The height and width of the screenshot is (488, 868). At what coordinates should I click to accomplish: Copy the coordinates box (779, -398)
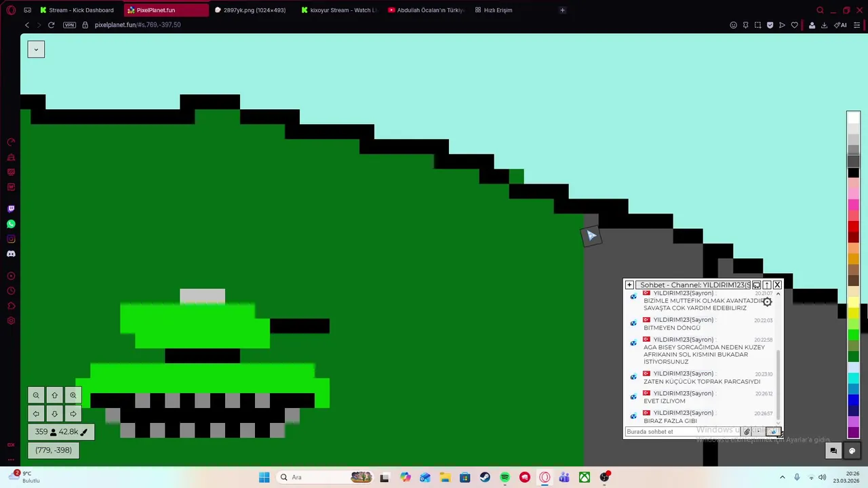(x=54, y=450)
